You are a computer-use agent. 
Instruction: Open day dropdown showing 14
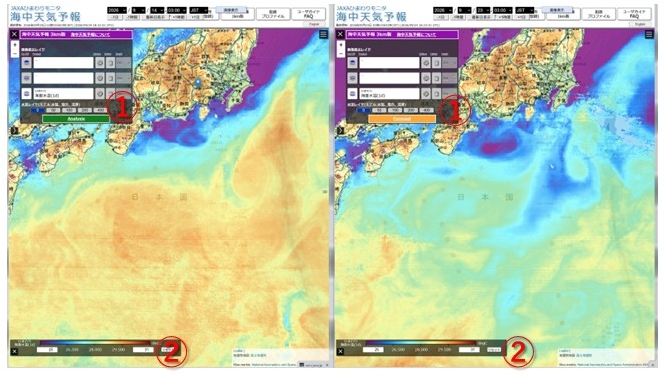point(157,10)
